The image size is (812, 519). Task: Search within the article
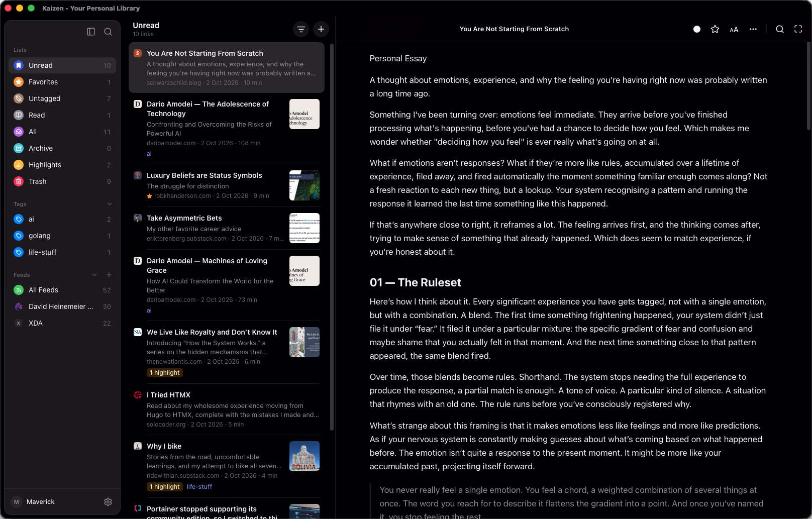point(780,29)
